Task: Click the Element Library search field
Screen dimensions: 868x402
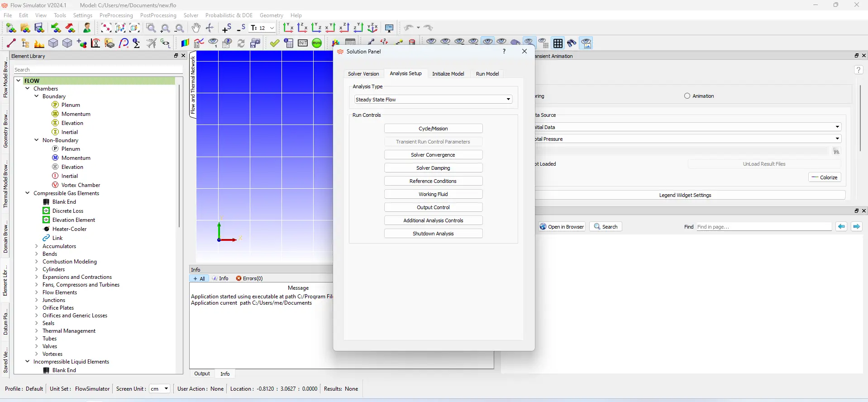Action: [x=97, y=70]
